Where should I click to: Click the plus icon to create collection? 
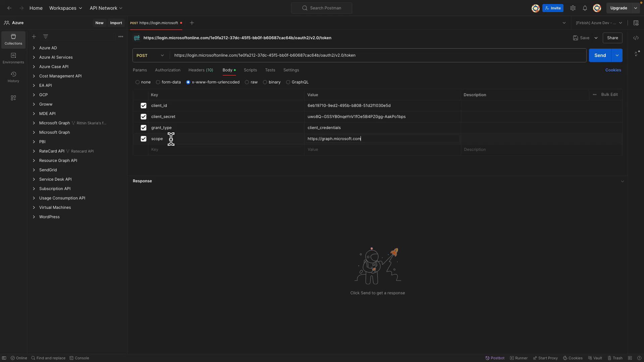tap(34, 37)
